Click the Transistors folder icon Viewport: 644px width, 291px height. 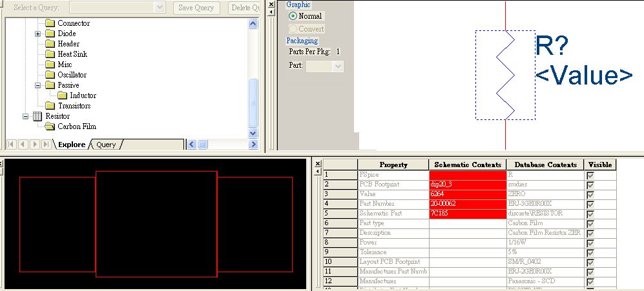(50, 106)
